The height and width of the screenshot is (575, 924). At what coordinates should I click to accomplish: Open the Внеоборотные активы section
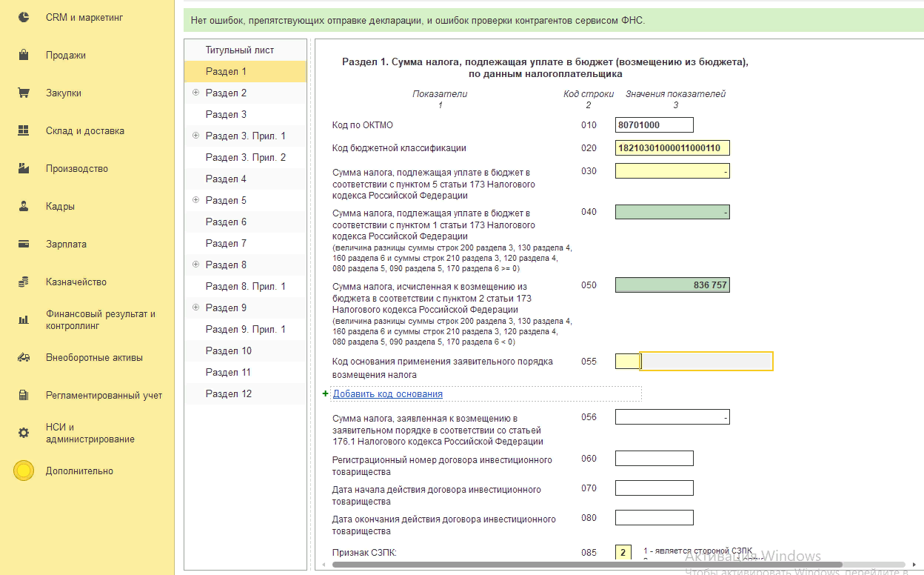pos(94,357)
